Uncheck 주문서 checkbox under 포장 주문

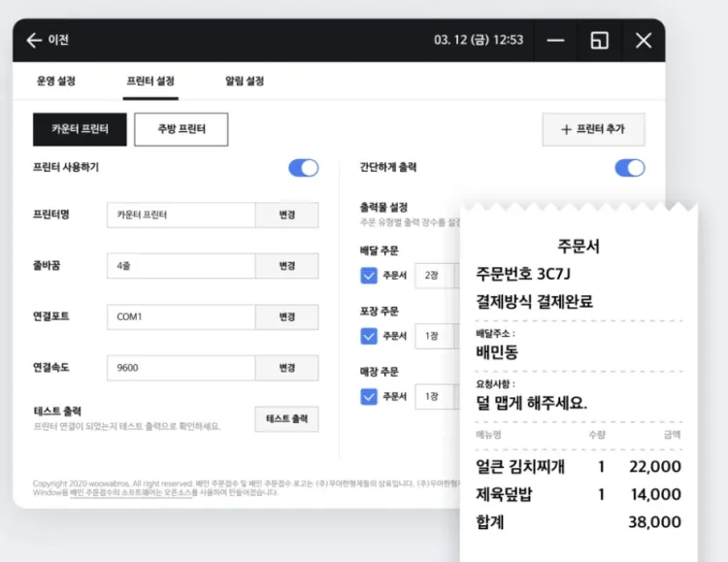369,336
